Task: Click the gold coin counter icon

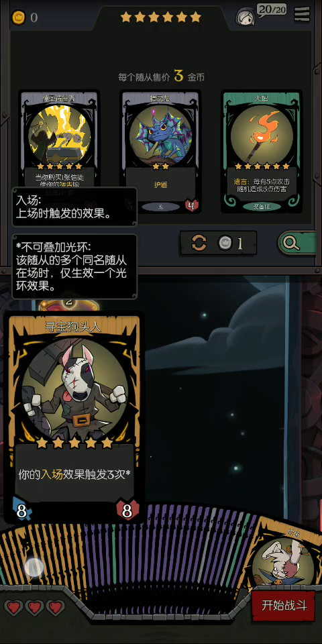Action: [18, 17]
